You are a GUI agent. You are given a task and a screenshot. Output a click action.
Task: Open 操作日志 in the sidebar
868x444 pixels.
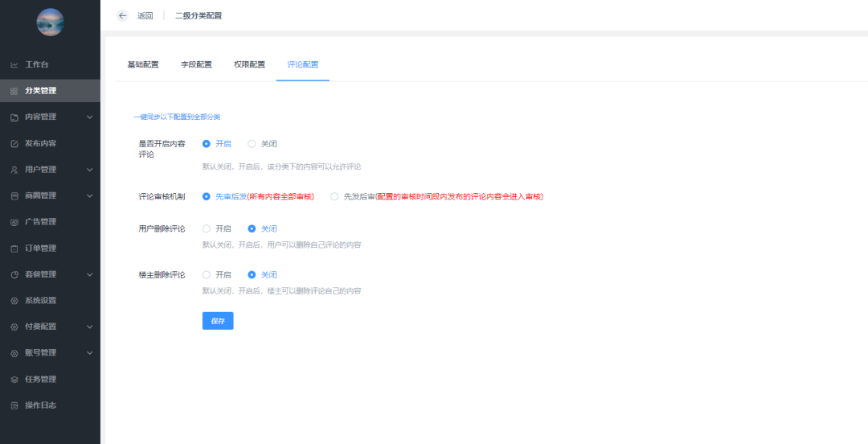click(x=50, y=405)
